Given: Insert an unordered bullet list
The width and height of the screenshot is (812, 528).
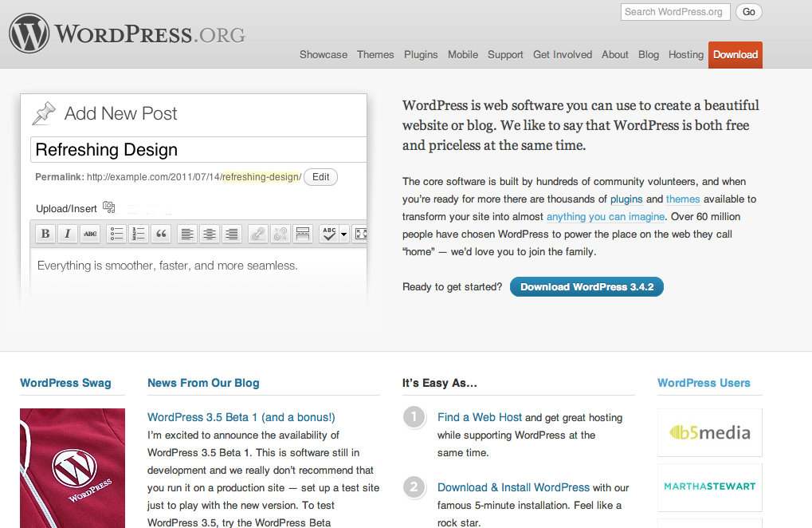Looking at the screenshot, I should [116, 234].
